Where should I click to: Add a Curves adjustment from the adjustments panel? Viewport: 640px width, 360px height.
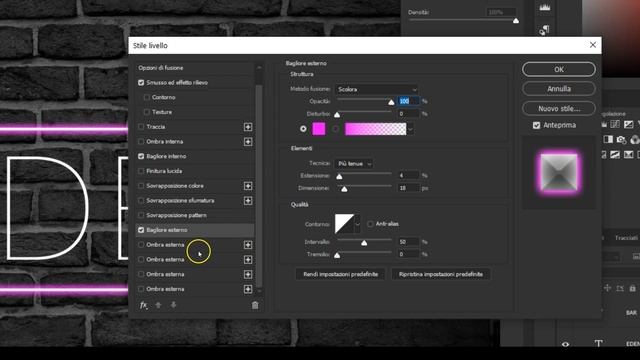pos(616,124)
